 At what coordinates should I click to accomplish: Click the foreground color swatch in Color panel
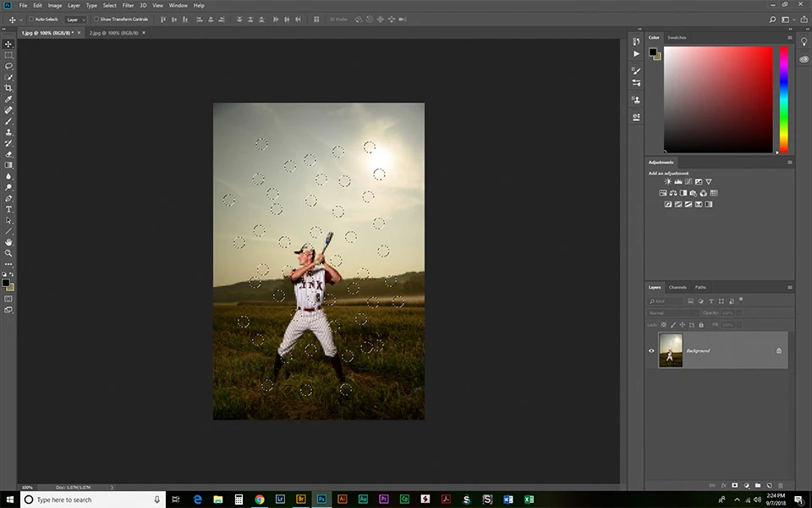tap(653, 52)
